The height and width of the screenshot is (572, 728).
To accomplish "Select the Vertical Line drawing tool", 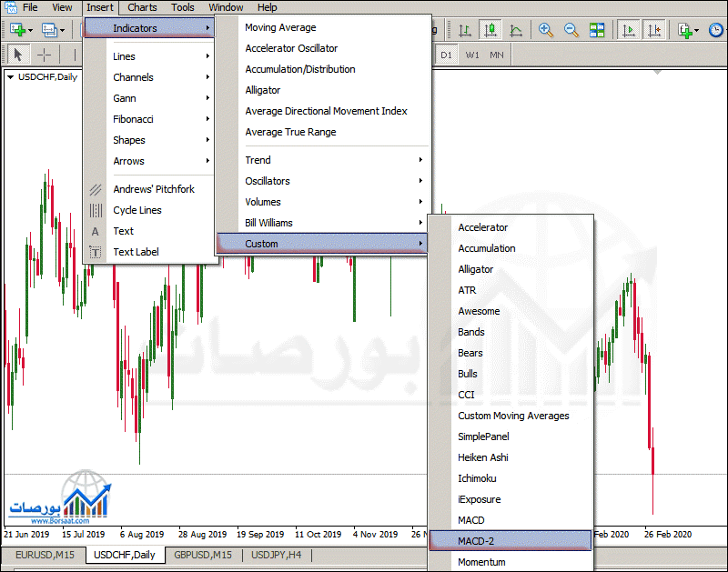I will coord(75,55).
